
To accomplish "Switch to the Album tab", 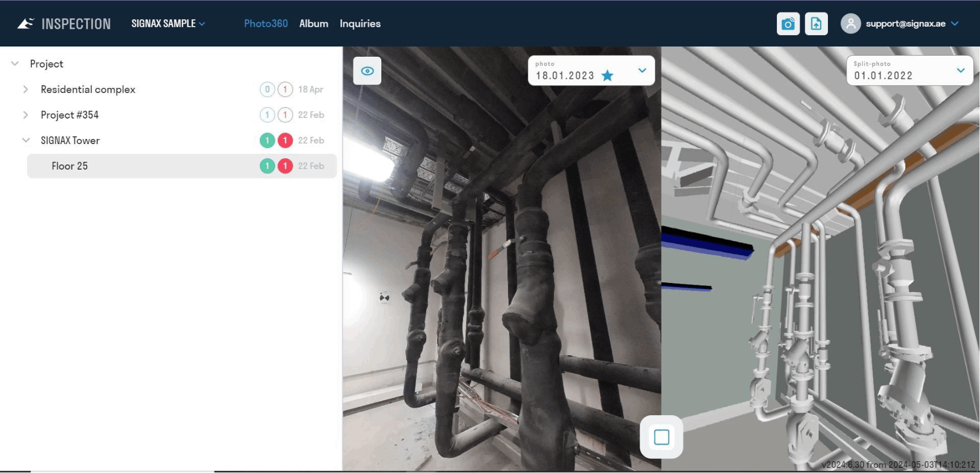I will [x=314, y=23].
